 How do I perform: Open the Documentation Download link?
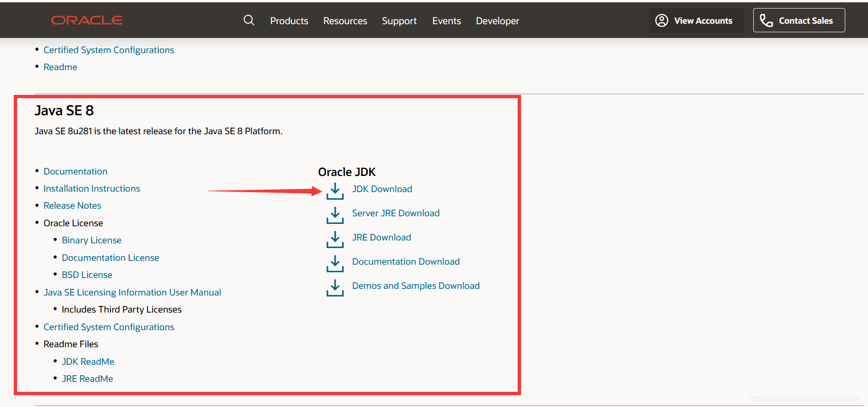point(406,261)
